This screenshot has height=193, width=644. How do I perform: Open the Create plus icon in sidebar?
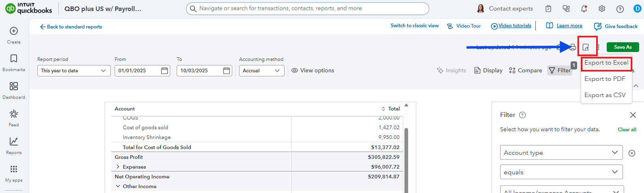tap(14, 31)
